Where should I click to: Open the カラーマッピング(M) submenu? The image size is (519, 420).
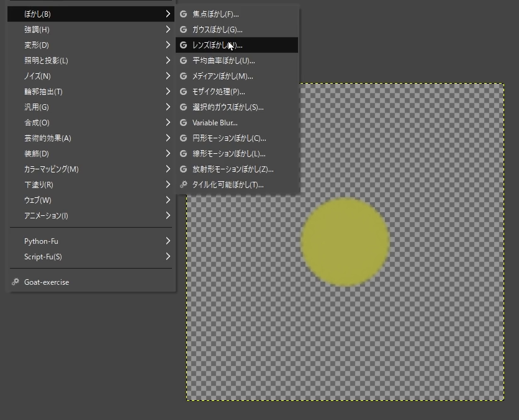tap(91, 169)
